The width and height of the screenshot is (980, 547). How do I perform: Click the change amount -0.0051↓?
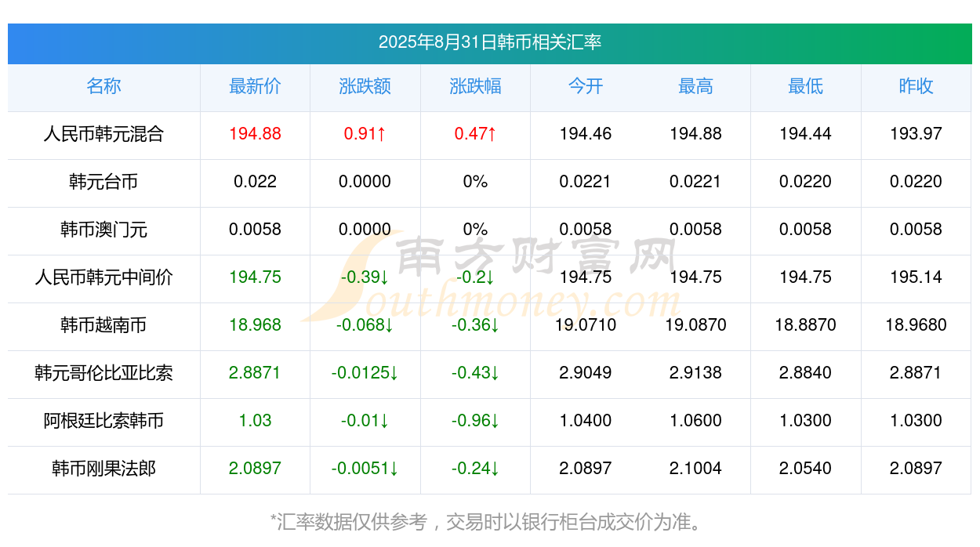pyautogui.click(x=365, y=469)
